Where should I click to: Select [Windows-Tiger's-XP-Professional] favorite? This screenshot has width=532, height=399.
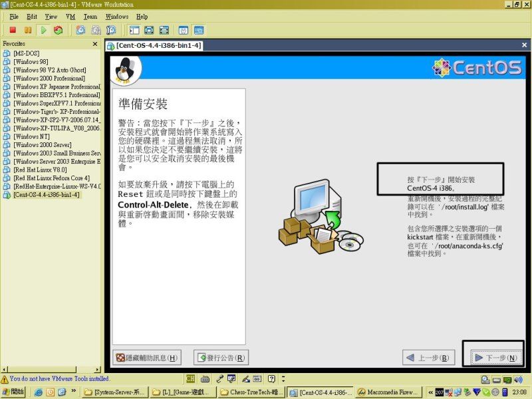(57, 112)
